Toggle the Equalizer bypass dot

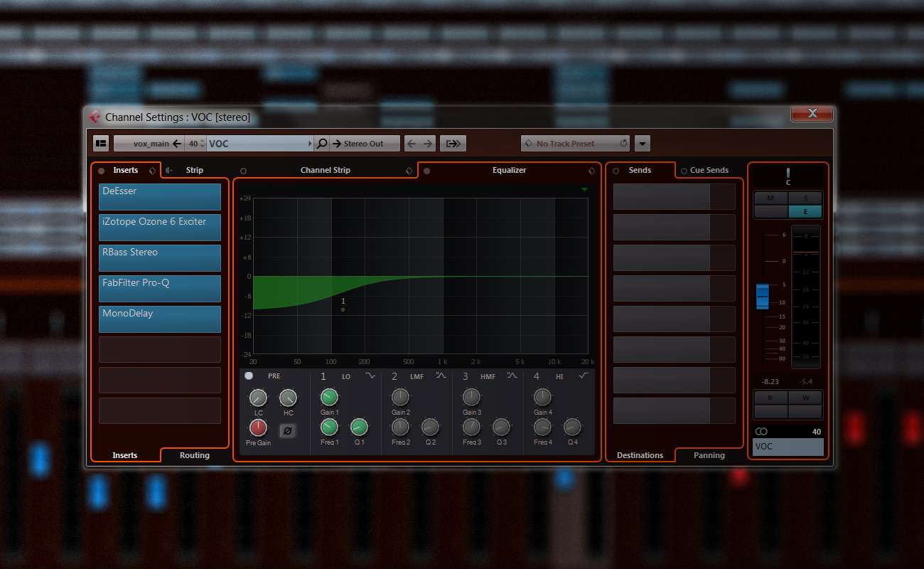pos(426,171)
